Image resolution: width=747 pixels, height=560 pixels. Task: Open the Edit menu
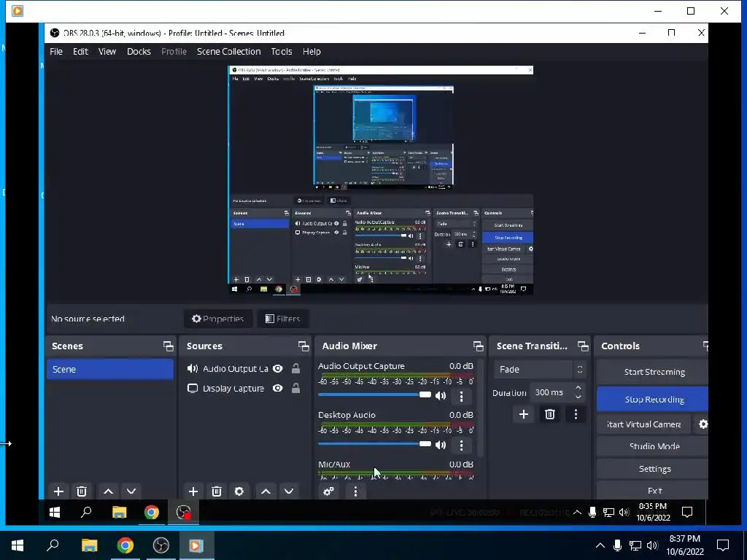click(80, 52)
